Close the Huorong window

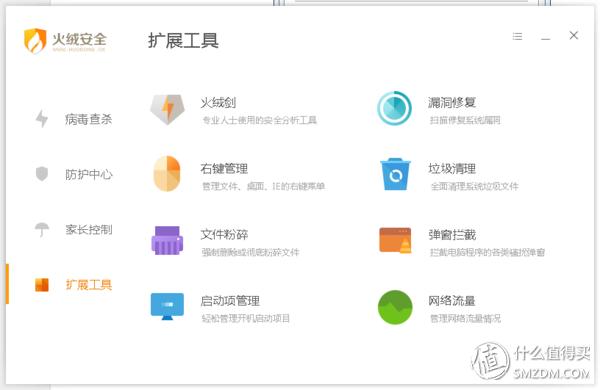tap(574, 36)
